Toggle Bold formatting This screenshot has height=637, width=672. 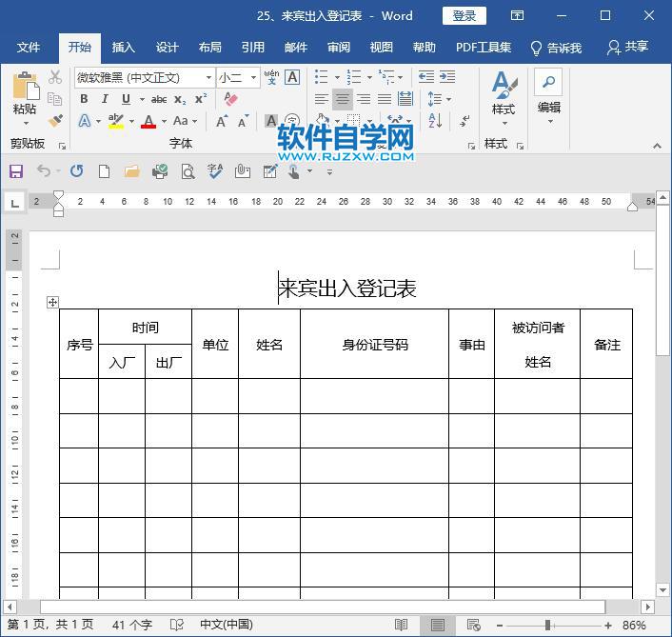tap(84, 99)
